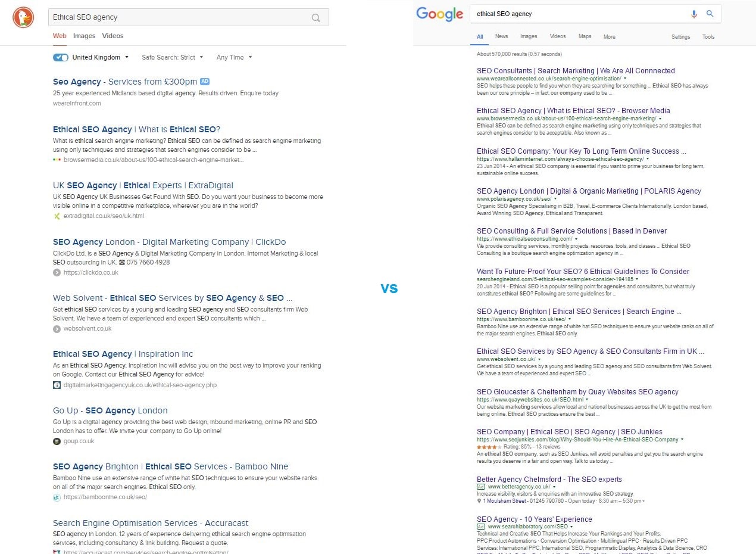756x554 pixels.
Task: Open the Any Time filter dropdown
Action: 234,57
